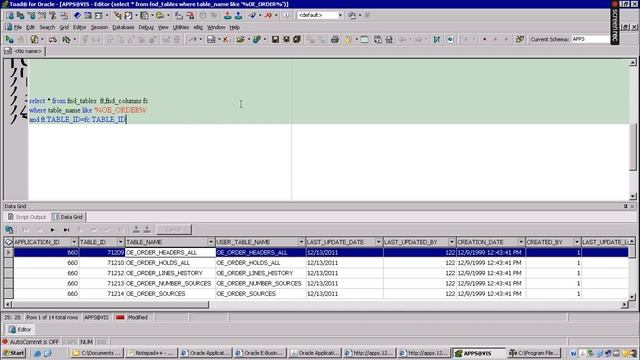The image size is (640, 360).
Task: Click the blue eraser-like icon in main toolbar
Action: (x=77, y=16)
